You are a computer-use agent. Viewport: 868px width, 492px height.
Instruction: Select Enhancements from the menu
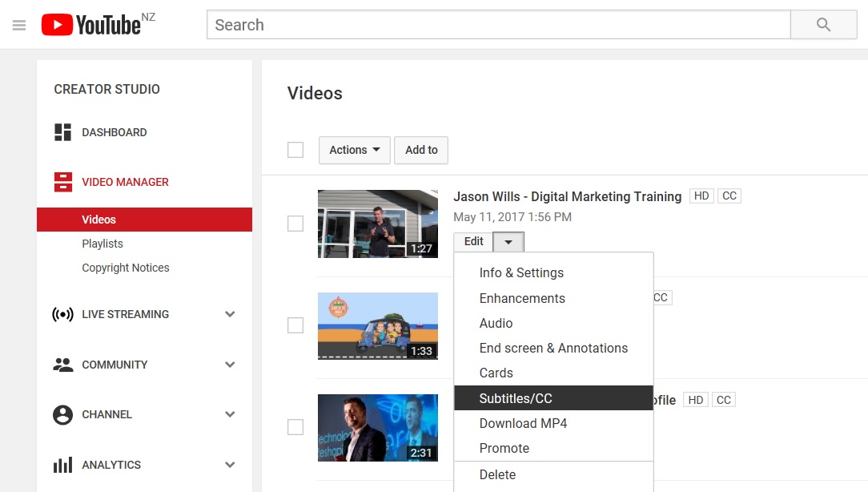[x=553, y=298]
